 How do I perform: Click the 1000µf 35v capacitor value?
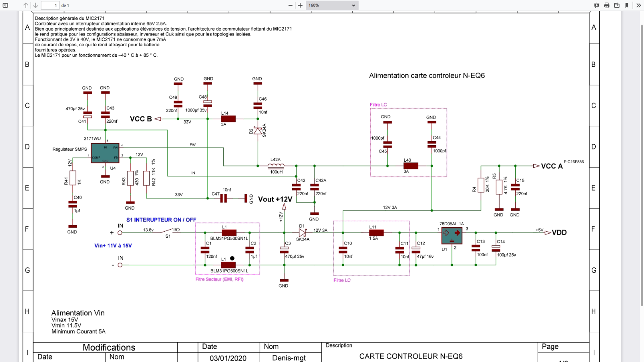click(196, 110)
